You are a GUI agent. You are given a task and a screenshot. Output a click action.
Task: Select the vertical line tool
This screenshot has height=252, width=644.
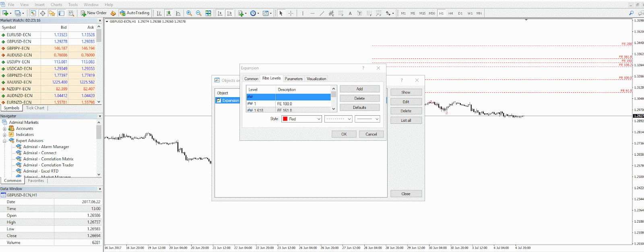tap(303, 13)
